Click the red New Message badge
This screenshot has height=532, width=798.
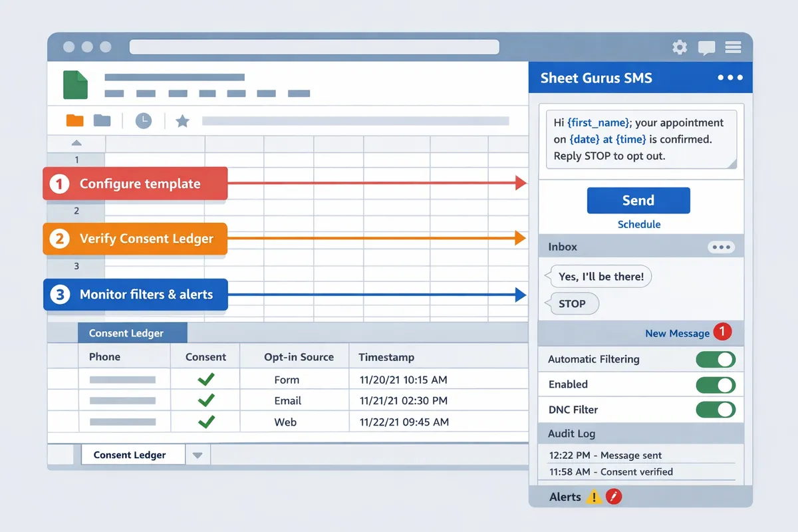coord(722,332)
